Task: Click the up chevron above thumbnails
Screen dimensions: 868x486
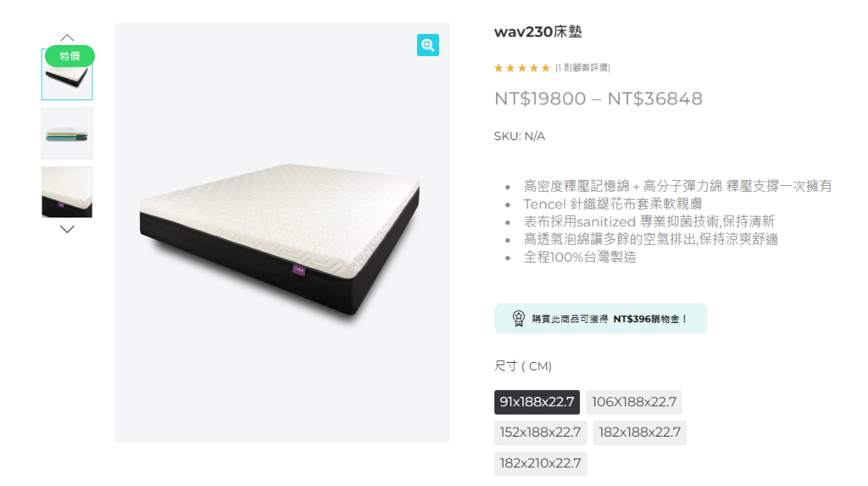Action: tap(67, 37)
